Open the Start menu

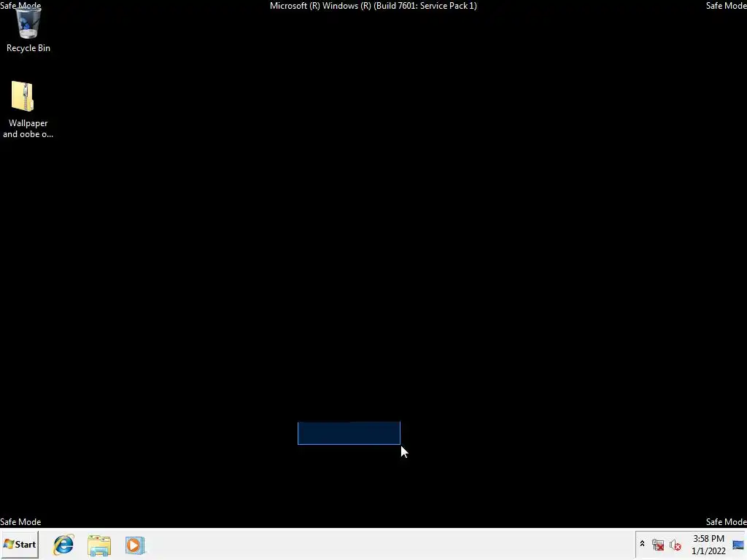pos(20,544)
